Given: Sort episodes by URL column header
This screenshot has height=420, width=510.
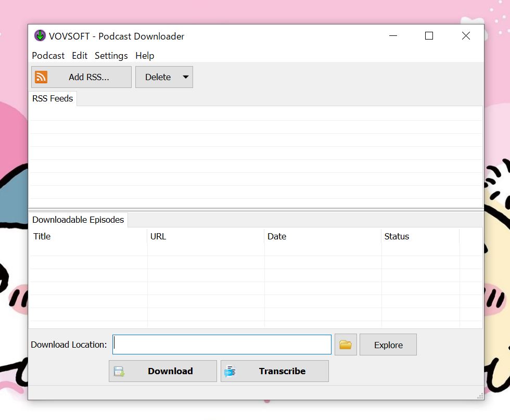Looking at the screenshot, I should [206, 236].
